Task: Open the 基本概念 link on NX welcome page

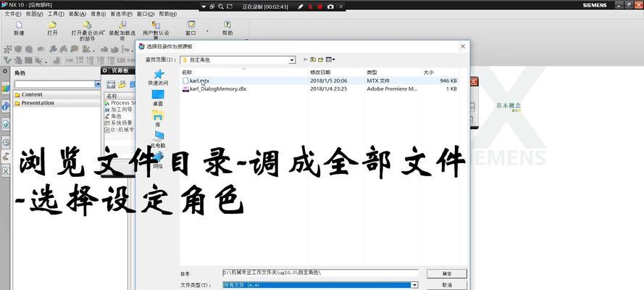Action: click(x=509, y=106)
